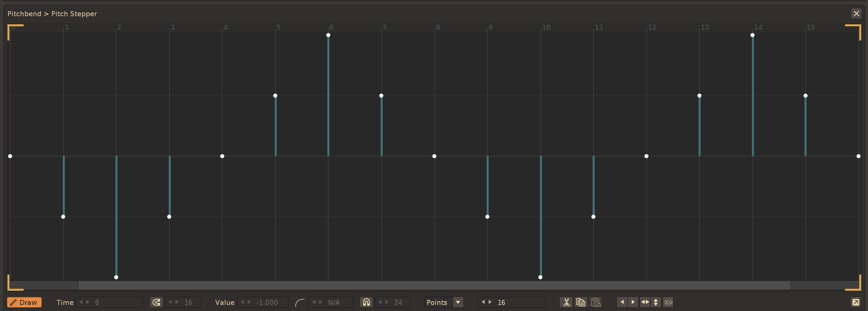
Task: Toggle the Draw mode button
Action: (24, 302)
